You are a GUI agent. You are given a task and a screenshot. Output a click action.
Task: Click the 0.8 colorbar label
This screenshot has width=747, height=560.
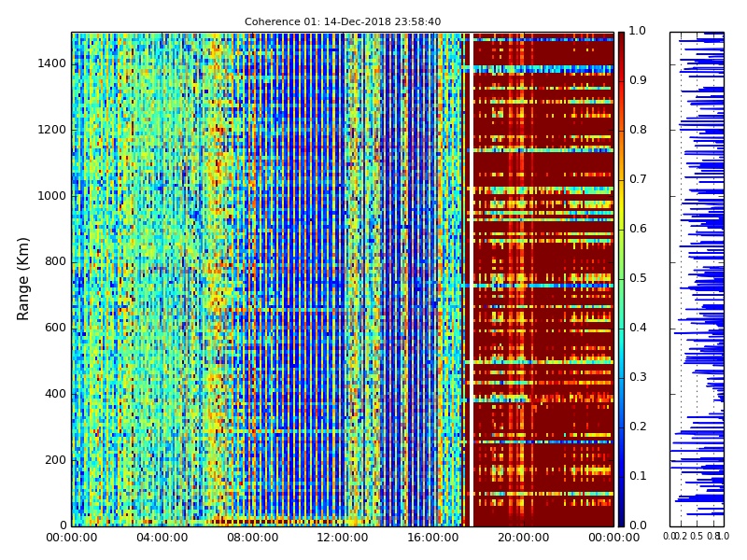(638, 130)
